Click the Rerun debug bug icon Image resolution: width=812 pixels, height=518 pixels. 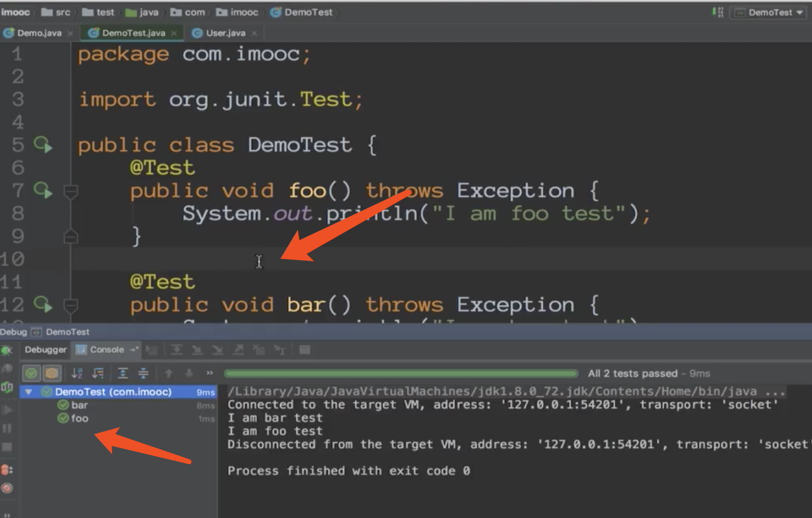click(7, 351)
